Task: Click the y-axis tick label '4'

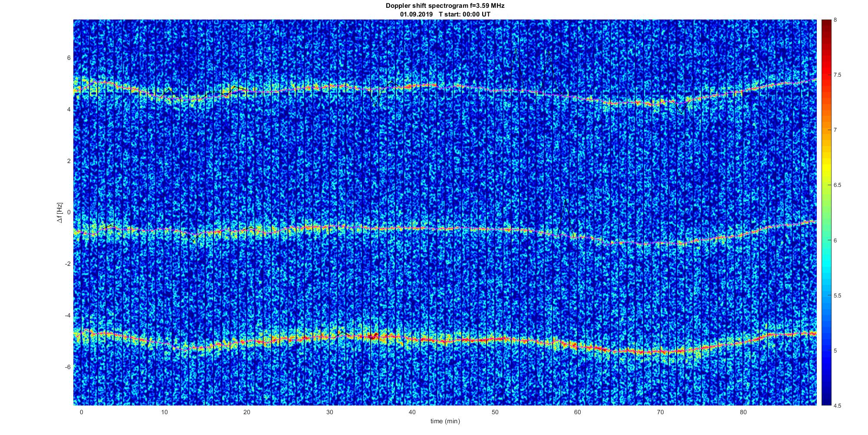Action: 69,110
